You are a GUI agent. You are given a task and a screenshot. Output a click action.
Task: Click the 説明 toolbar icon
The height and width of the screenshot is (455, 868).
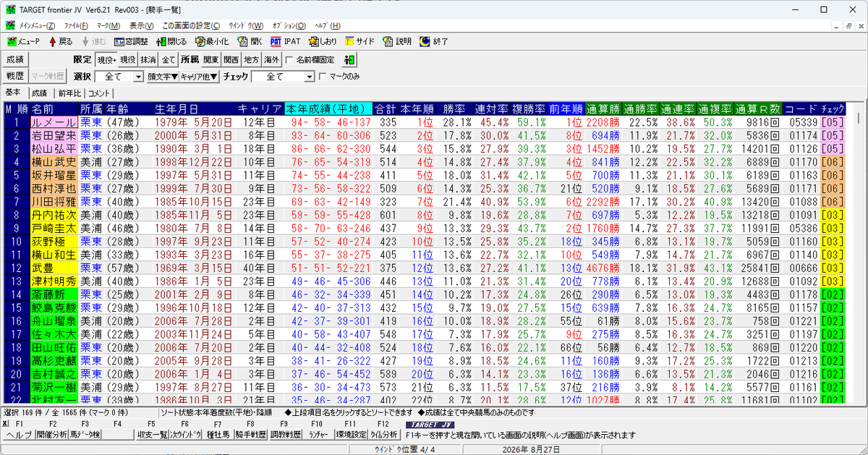click(397, 41)
